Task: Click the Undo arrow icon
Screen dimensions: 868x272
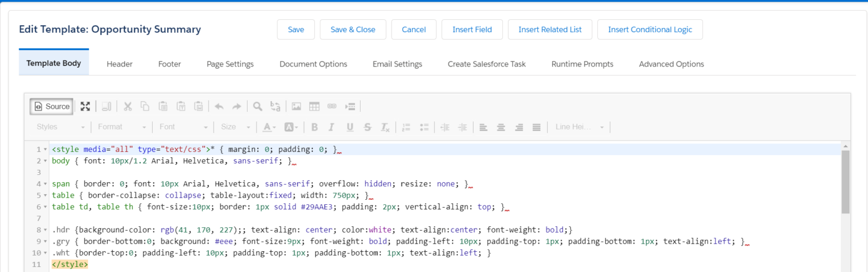Action: 219,106
